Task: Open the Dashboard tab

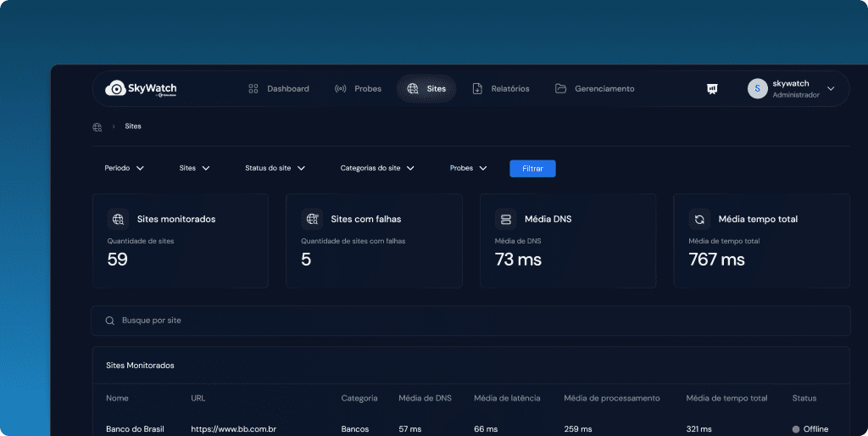Action: pyautogui.click(x=278, y=88)
